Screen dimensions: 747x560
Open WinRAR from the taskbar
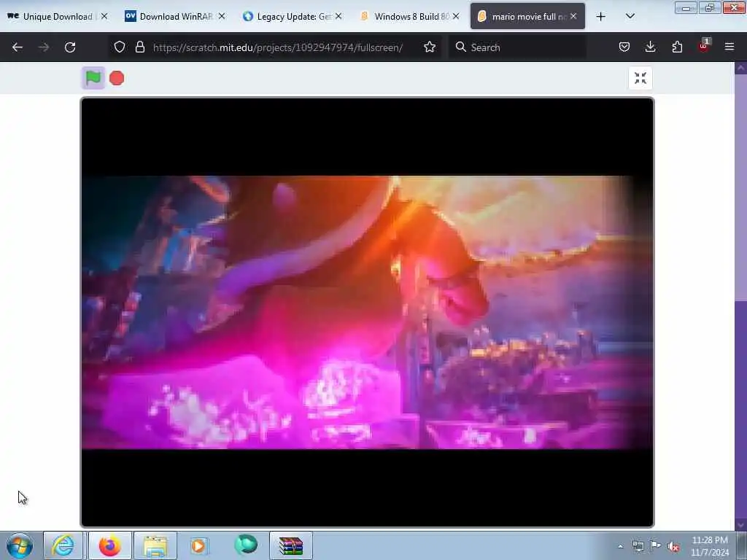click(291, 545)
